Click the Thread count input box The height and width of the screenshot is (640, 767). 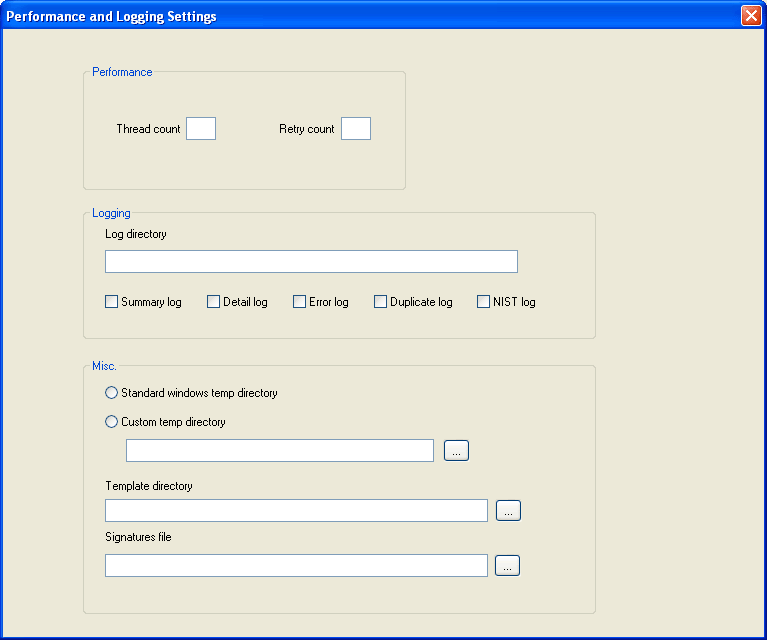[x=201, y=129]
